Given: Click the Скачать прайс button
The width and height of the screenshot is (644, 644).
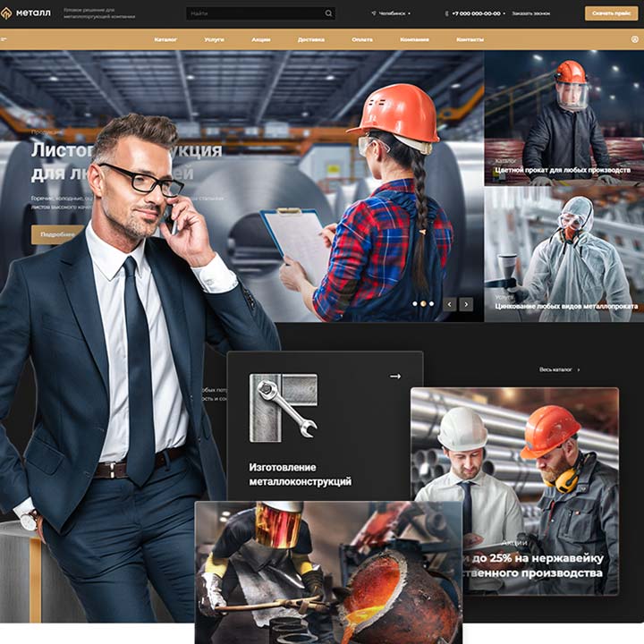Looking at the screenshot, I should pos(612,13).
